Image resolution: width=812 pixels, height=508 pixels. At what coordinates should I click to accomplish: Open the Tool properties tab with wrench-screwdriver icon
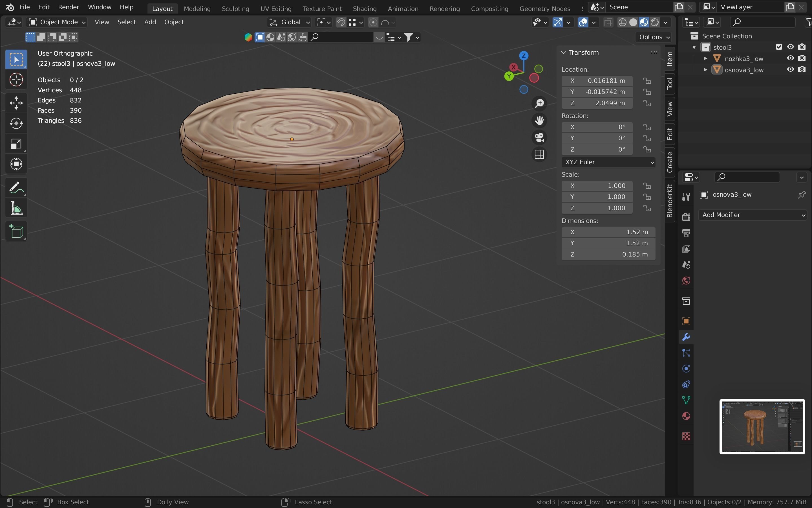[686, 197]
